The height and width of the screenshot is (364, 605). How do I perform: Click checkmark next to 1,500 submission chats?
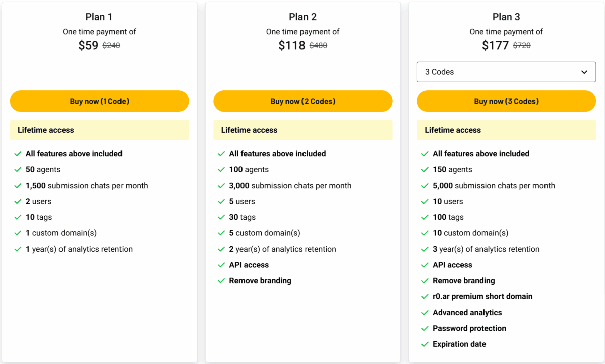point(18,186)
